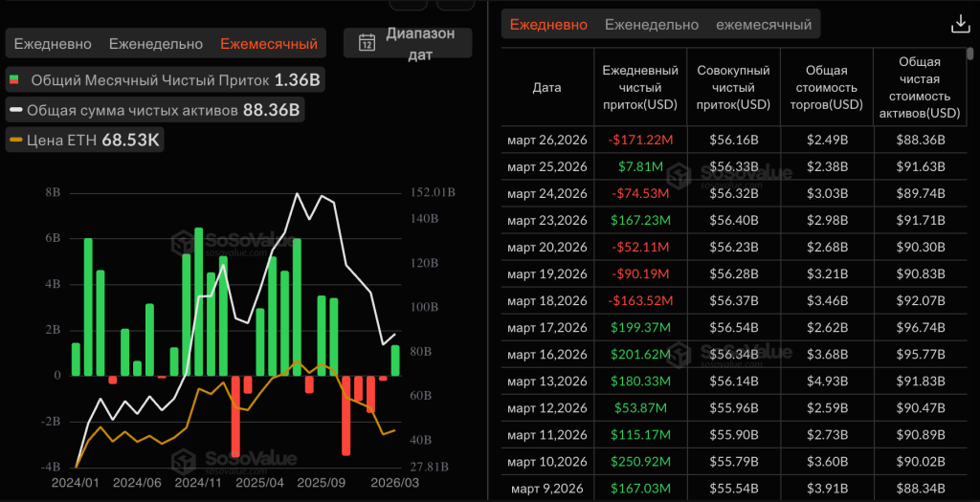Select the март 26,2026 date cell
The height and width of the screenshot is (502, 980).
(x=546, y=140)
